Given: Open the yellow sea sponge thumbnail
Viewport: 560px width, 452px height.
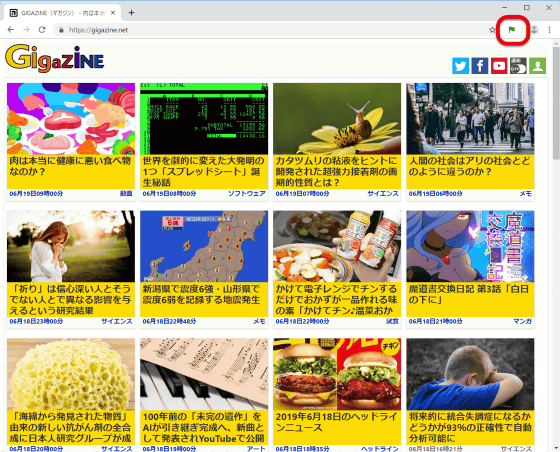Looking at the screenshot, I should click(x=71, y=374).
